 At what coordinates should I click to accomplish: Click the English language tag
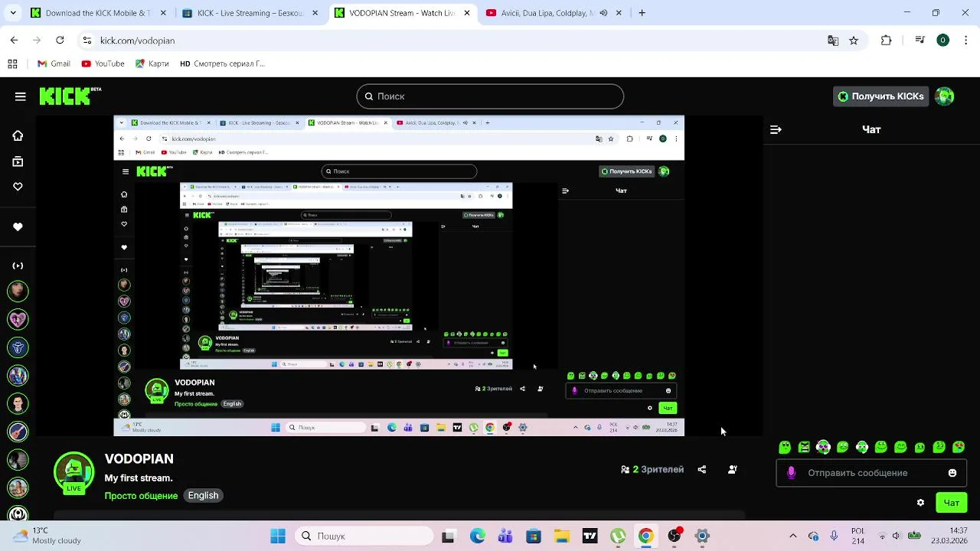[203, 496]
